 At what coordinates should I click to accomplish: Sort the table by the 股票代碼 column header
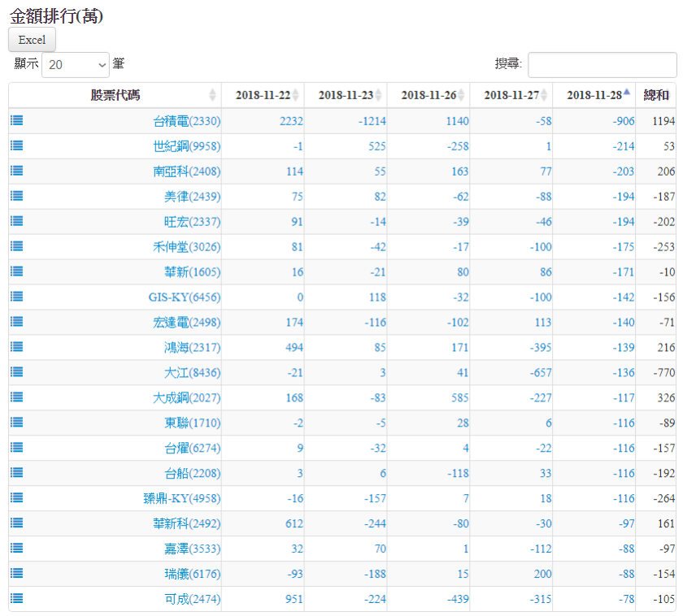[x=115, y=95]
